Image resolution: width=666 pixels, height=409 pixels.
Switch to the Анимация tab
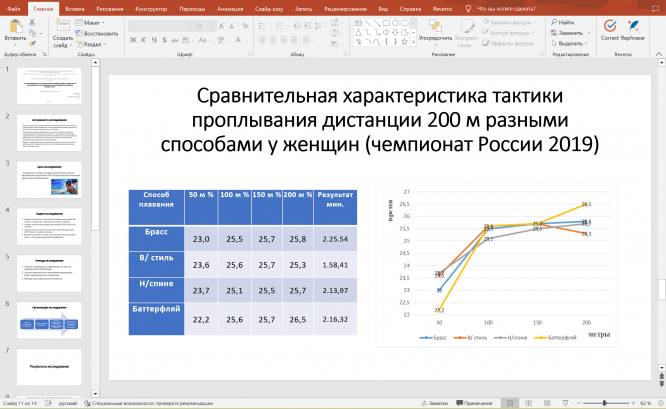coord(230,8)
